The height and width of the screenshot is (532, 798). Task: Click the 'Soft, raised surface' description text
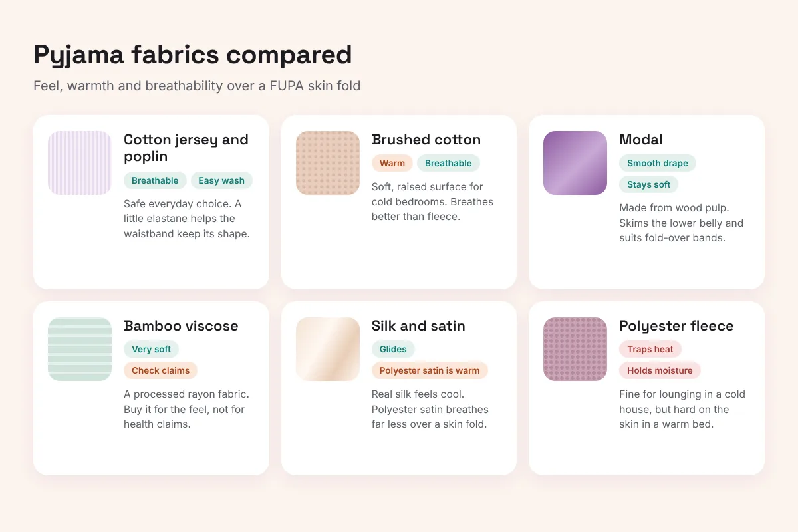(x=432, y=201)
